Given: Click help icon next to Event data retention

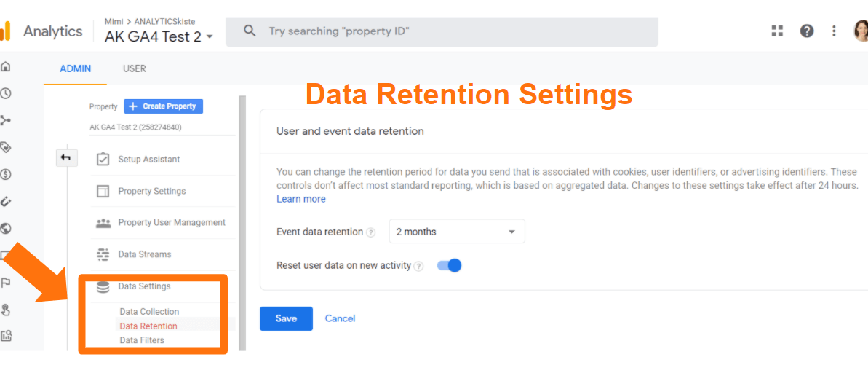Looking at the screenshot, I should [x=371, y=232].
